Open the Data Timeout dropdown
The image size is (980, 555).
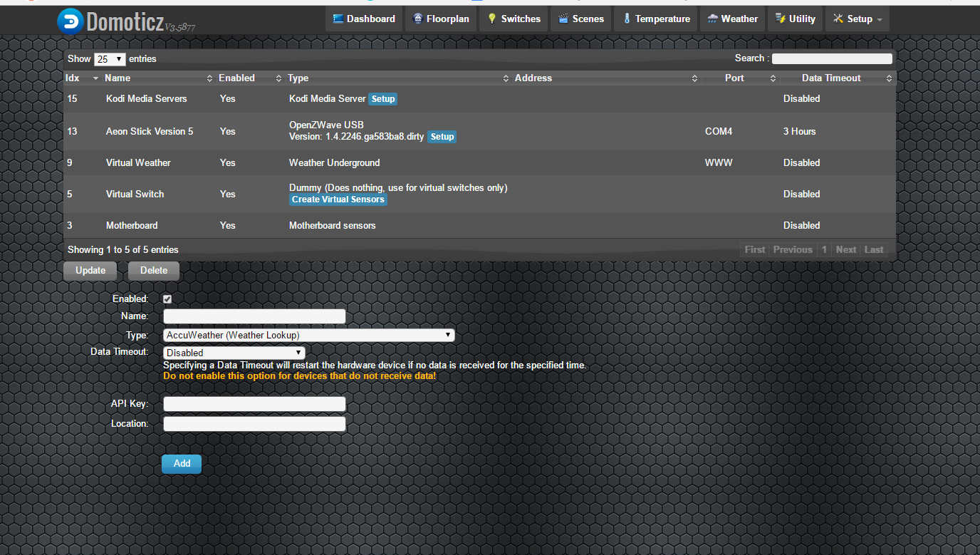[x=234, y=353]
